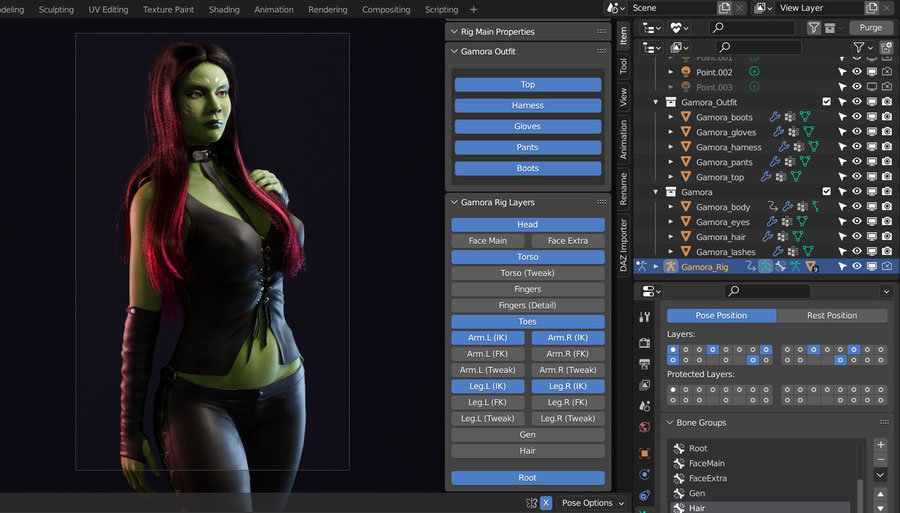Open the Compositing workspace tab
Screen dimensions: 900x513
pyautogui.click(x=386, y=9)
